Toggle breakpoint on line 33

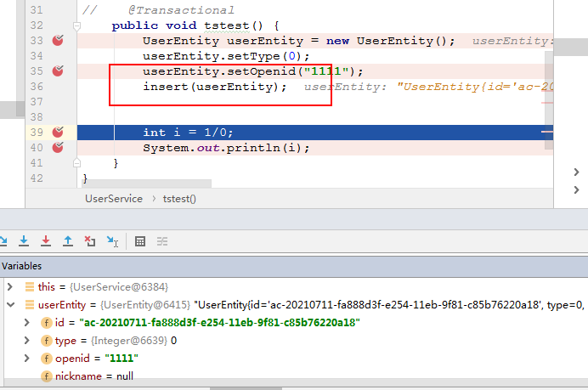tap(58, 41)
